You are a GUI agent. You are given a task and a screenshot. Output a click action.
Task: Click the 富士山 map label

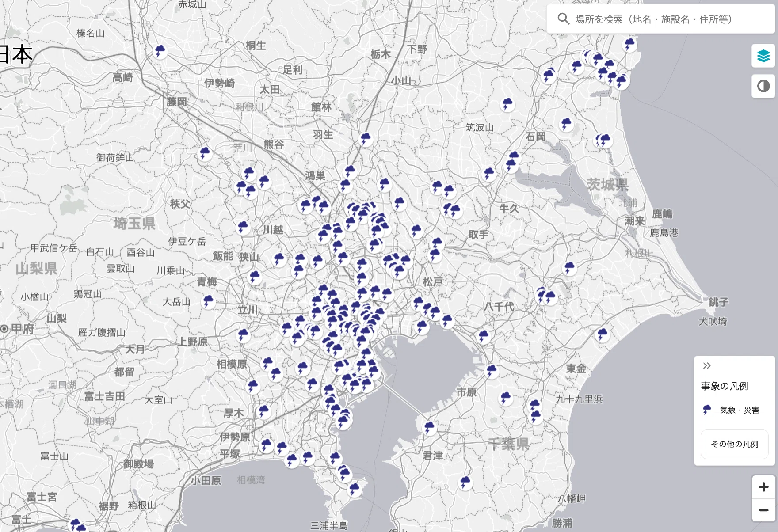[x=54, y=456]
